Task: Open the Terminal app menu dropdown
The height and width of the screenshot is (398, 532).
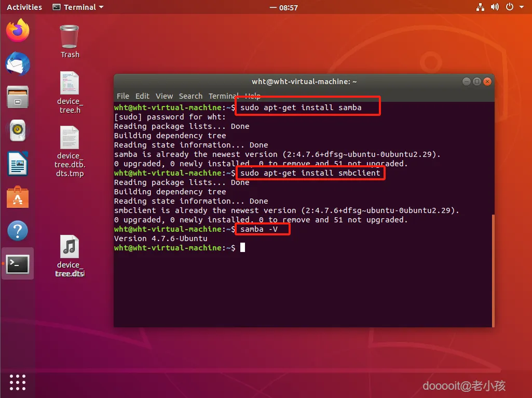Action: pos(78,7)
